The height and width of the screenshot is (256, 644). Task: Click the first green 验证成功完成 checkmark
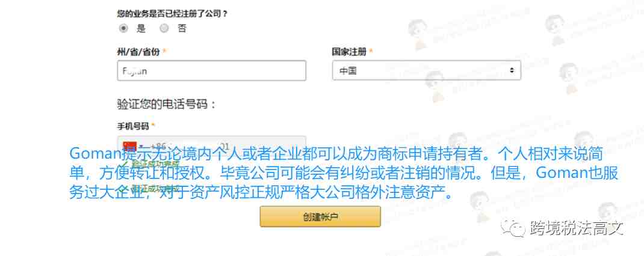[x=125, y=163]
